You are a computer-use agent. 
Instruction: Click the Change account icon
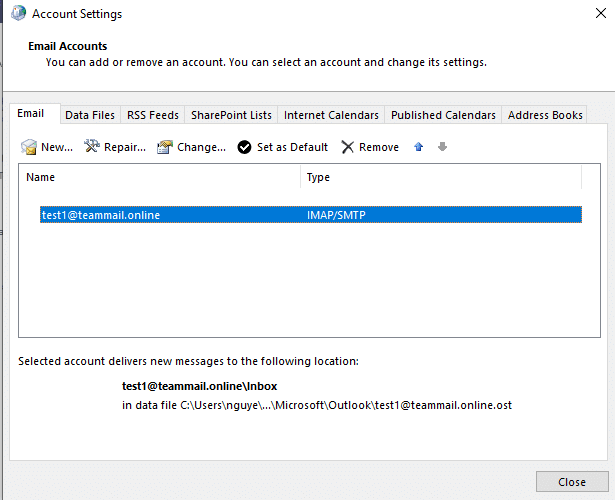(165, 147)
